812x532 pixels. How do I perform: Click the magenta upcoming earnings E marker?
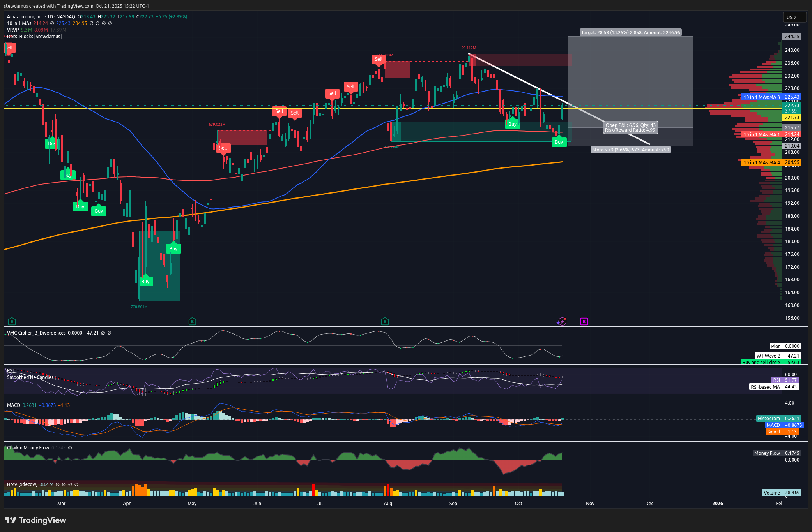[584, 321]
